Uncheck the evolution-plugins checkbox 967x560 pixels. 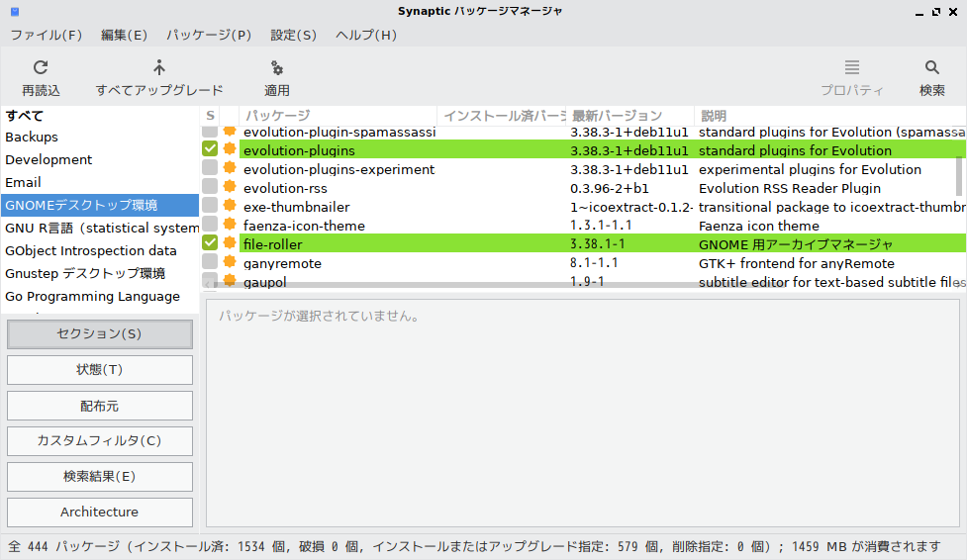210,149
